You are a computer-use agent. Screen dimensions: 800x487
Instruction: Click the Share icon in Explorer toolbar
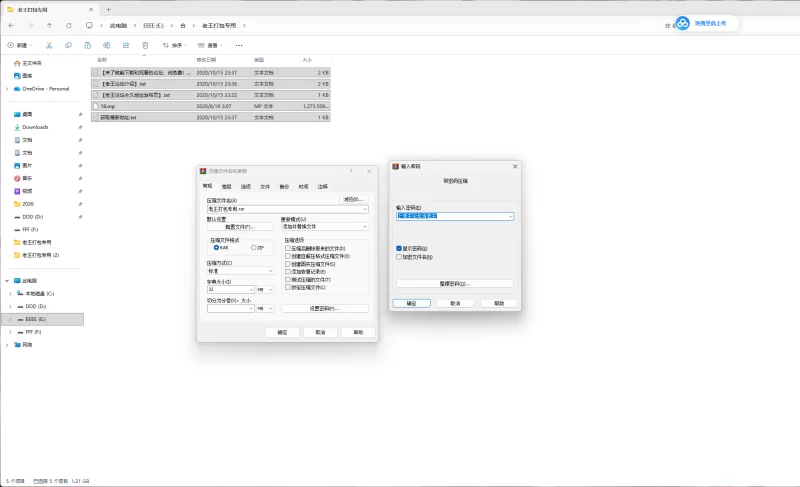126,45
